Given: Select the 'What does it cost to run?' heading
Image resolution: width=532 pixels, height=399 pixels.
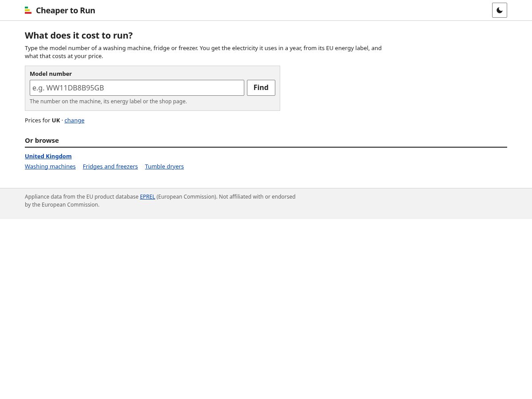Looking at the screenshot, I should [x=79, y=35].
